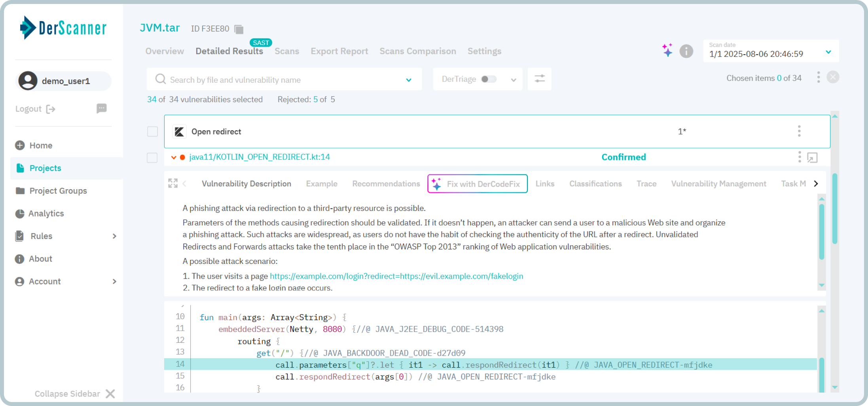The width and height of the screenshot is (868, 406).
Task: Open the example.com login redirect link
Action: (396, 276)
